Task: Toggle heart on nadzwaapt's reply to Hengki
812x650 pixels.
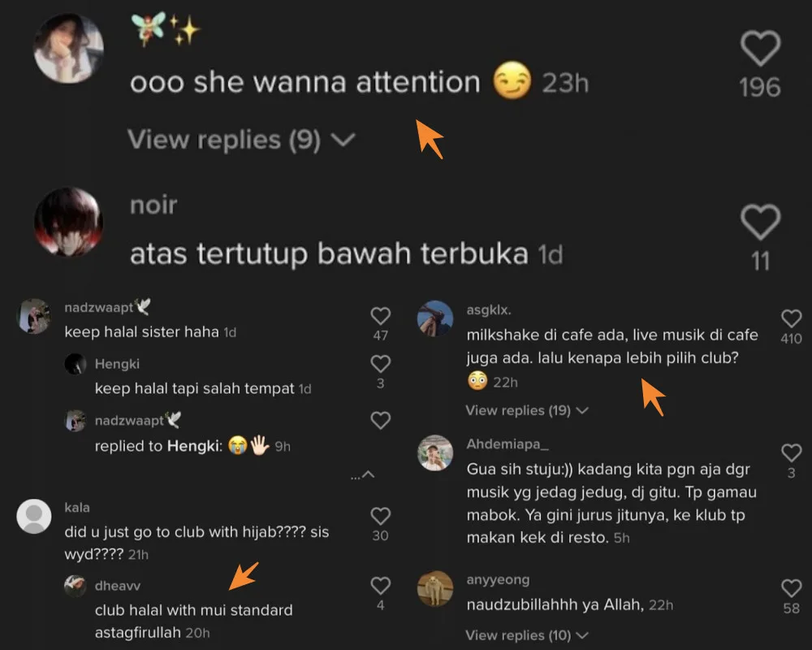Action: pos(381,420)
